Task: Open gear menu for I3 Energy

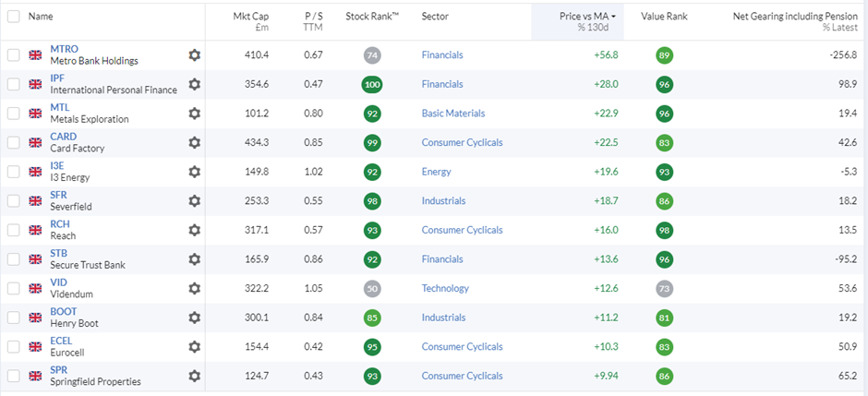Action: point(194,172)
